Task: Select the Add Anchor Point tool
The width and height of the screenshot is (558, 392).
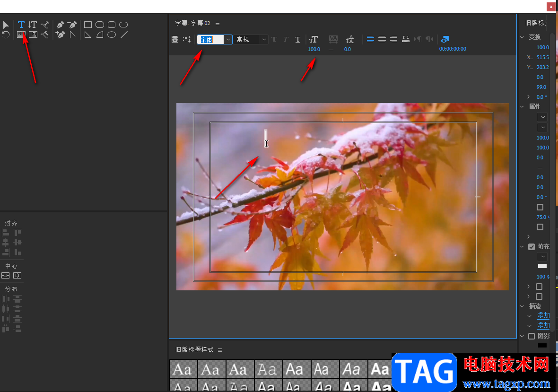Action: [x=61, y=35]
